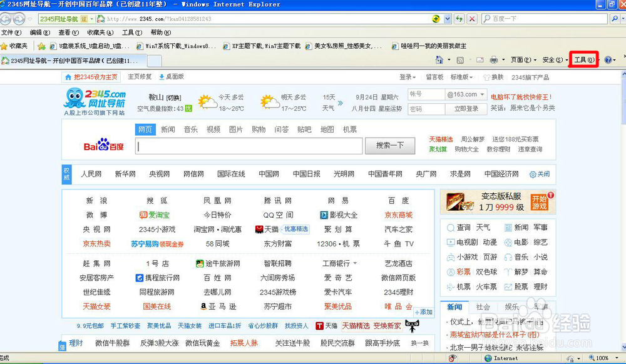Expand the 登录 dropdown at the page top
Image resolution: width=626 pixels, height=364 pixels.
[x=408, y=77]
